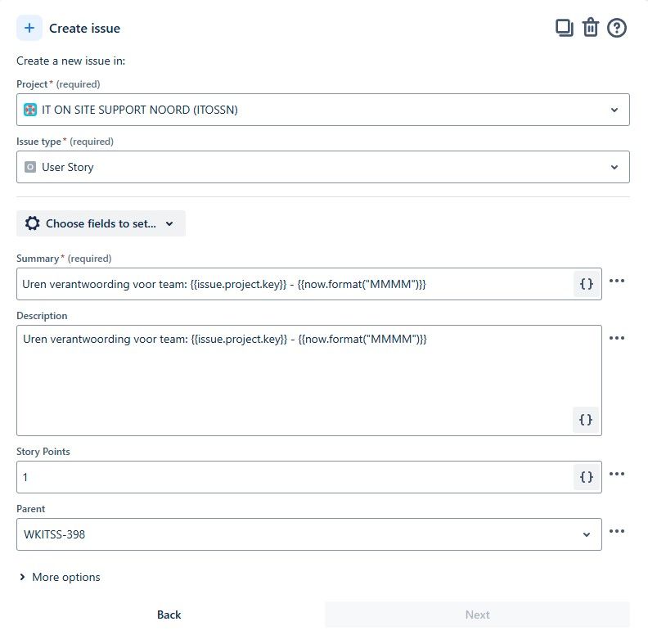Click the Next button

point(477,615)
